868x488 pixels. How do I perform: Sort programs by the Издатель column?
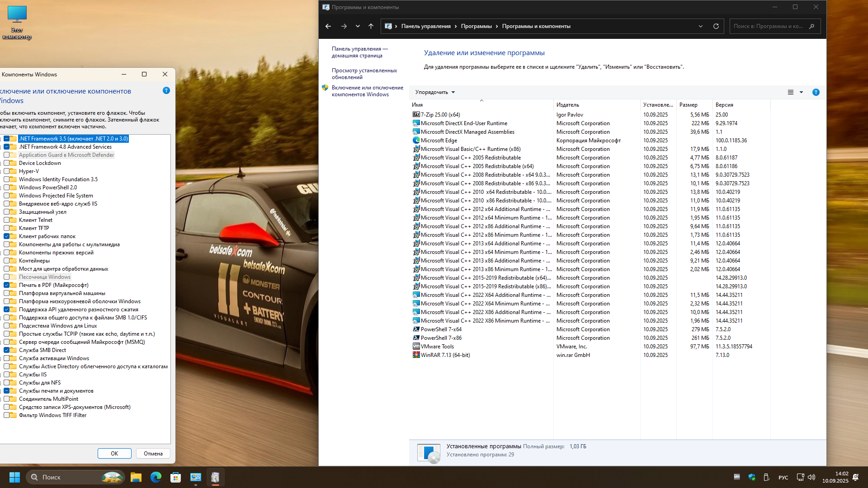pyautogui.click(x=597, y=105)
